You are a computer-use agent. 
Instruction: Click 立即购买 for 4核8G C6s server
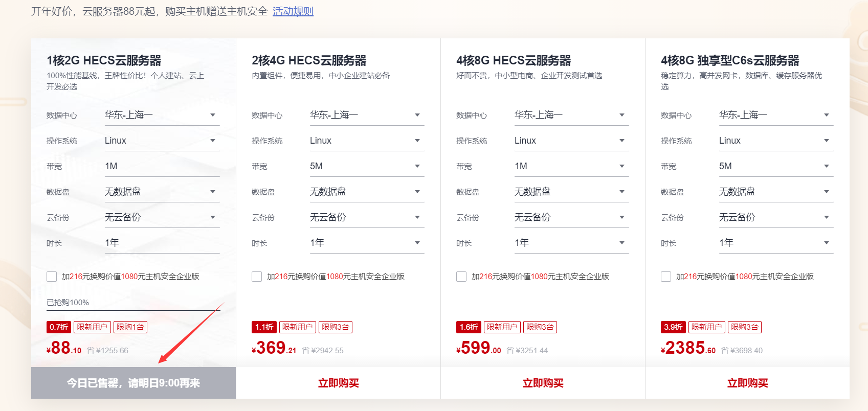coord(747,383)
